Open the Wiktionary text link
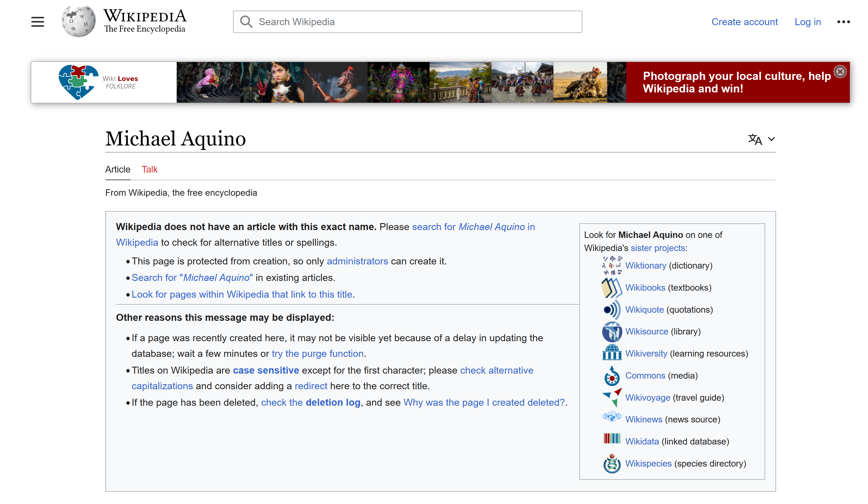The image size is (868, 504). (x=646, y=266)
